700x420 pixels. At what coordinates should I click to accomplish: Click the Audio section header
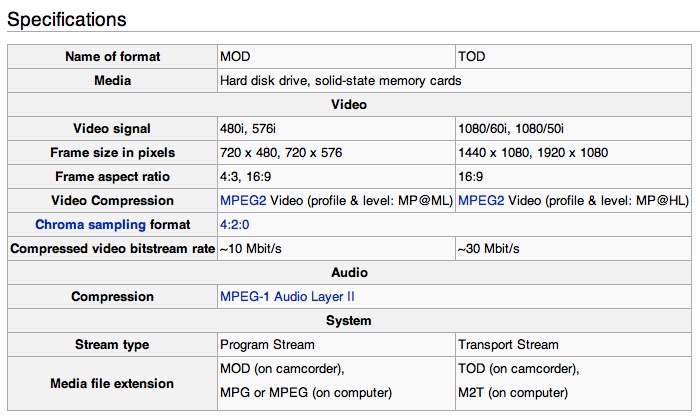click(349, 273)
